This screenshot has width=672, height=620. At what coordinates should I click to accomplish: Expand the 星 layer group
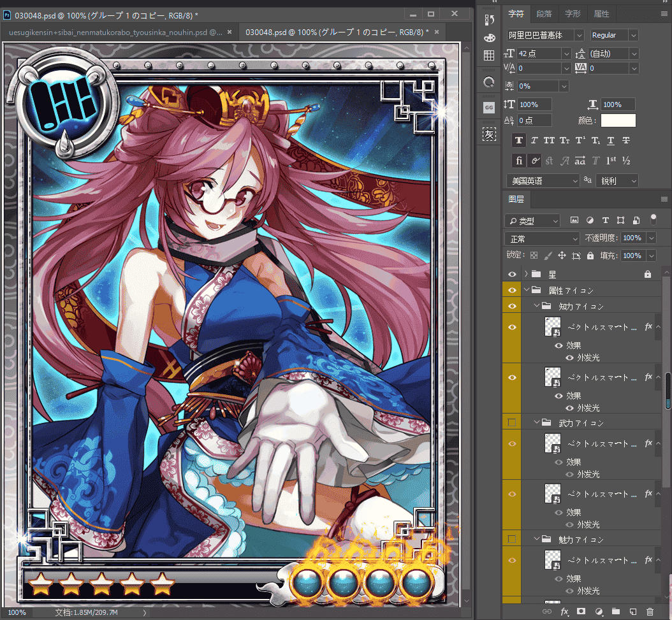(526, 274)
